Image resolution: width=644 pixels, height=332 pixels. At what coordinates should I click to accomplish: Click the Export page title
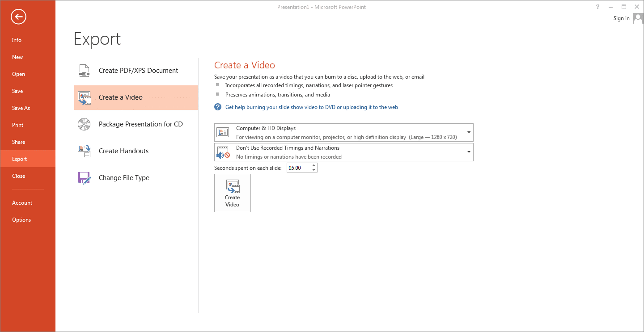[x=97, y=39]
